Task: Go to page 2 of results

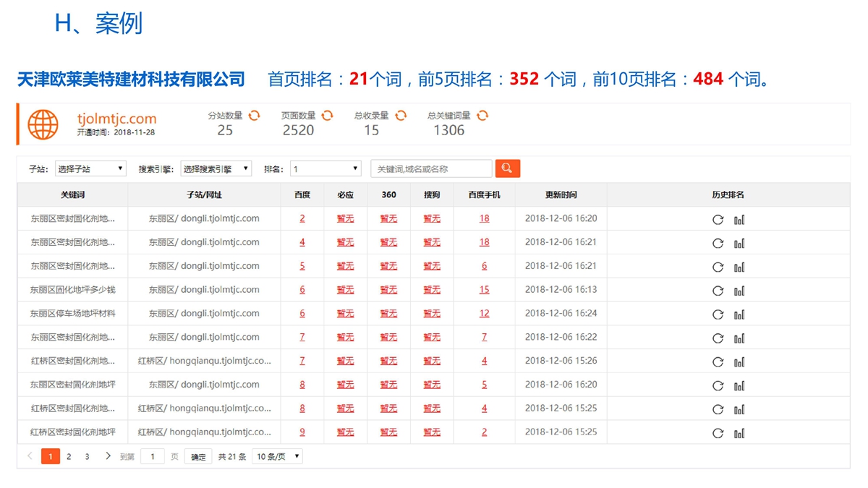Action: coord(69,457)
